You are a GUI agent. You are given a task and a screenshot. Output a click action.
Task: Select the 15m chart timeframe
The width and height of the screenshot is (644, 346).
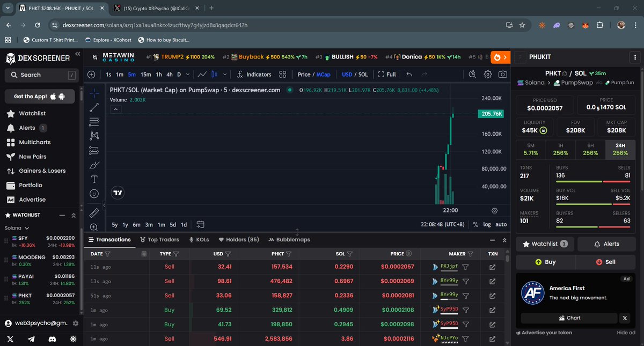click(x=146, y=75)
